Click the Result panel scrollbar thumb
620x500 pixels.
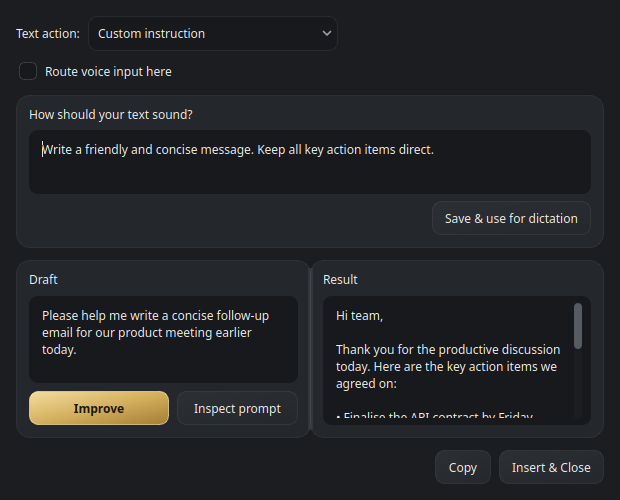tap(578, 326)
